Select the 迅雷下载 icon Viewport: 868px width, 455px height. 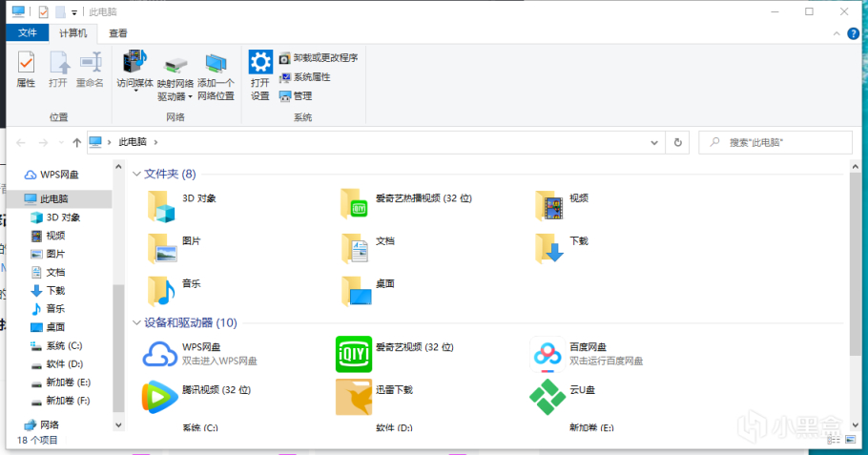pyautogui.click(x=354, y=397)
